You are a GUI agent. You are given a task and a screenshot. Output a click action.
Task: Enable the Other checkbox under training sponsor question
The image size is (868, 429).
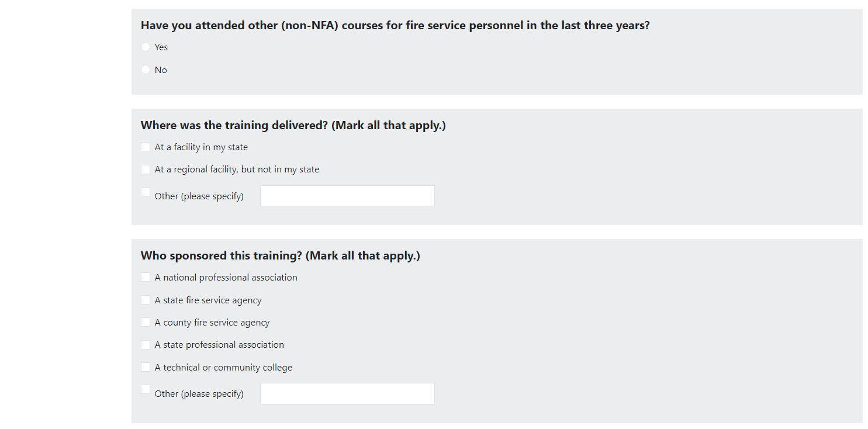click(x=146, y=389)
